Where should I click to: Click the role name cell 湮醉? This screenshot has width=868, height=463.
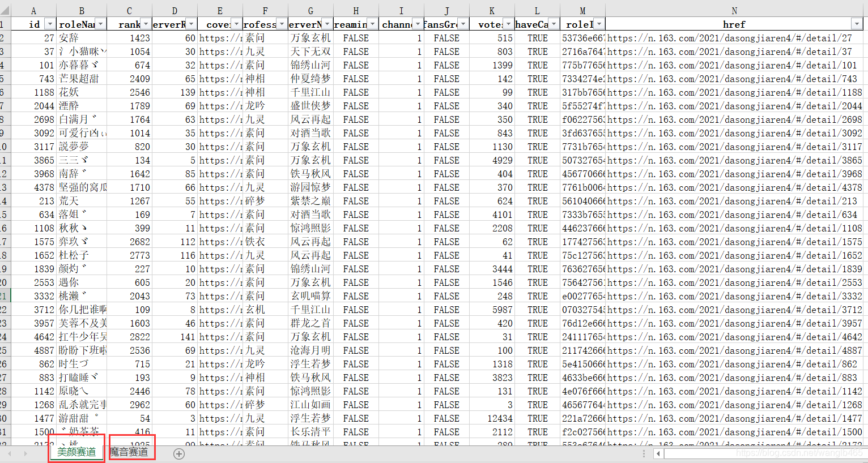[x=82, y=106]
